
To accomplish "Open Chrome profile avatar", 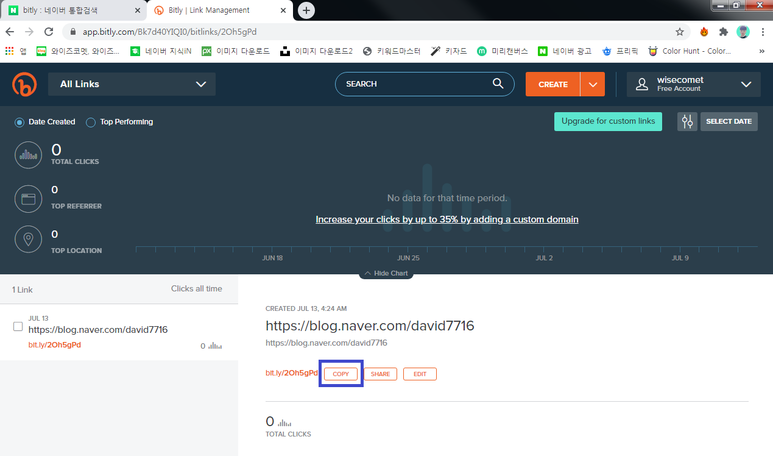I will pos(743,32).
